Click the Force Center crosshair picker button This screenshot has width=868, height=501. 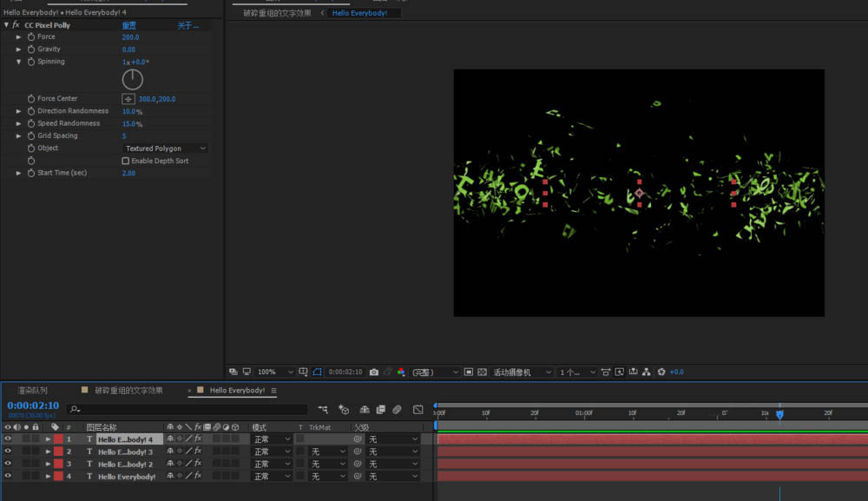[x=128, y=99]
